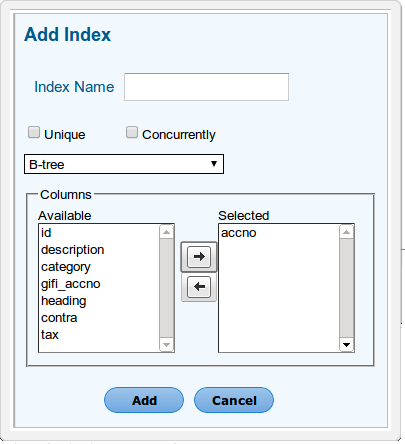Click the Add button
The height and width of the screenshot is (444, 405).
(x=144, y=400)
